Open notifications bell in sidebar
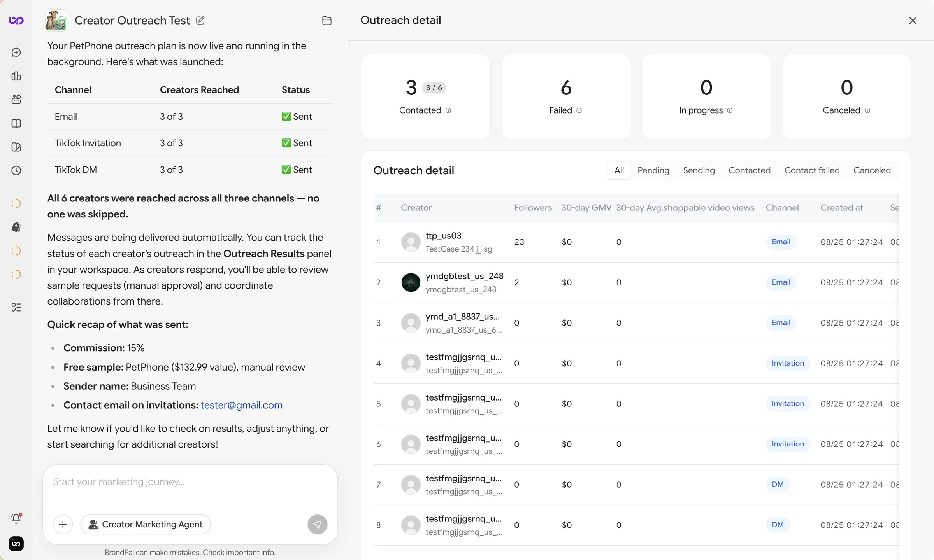 tap(16, 518)
